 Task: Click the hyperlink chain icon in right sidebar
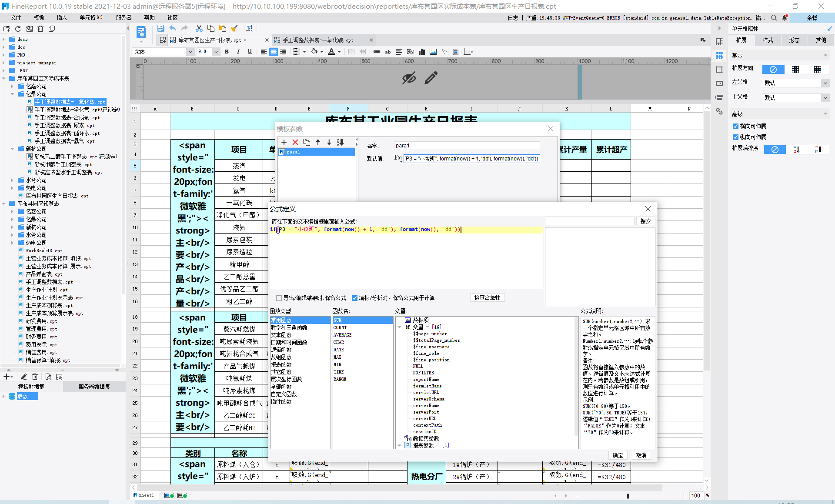719,112
